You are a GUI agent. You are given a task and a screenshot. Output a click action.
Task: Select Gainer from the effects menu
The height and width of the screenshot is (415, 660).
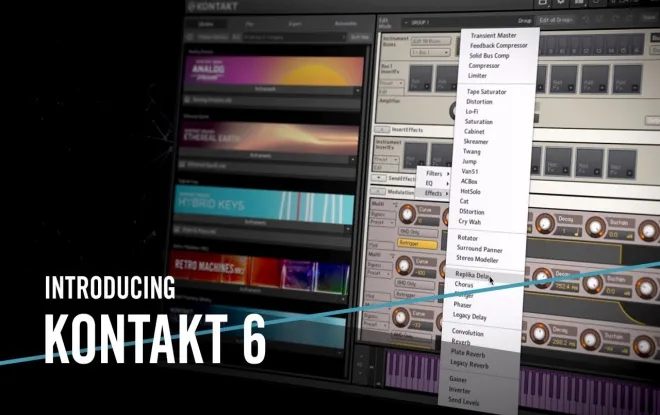(x=458, y=379)
